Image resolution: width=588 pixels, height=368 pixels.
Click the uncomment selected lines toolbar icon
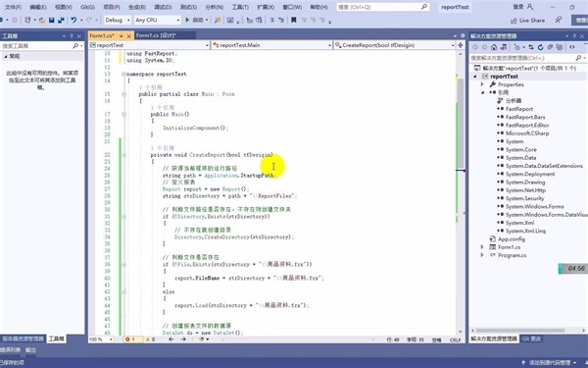(281, 20)
